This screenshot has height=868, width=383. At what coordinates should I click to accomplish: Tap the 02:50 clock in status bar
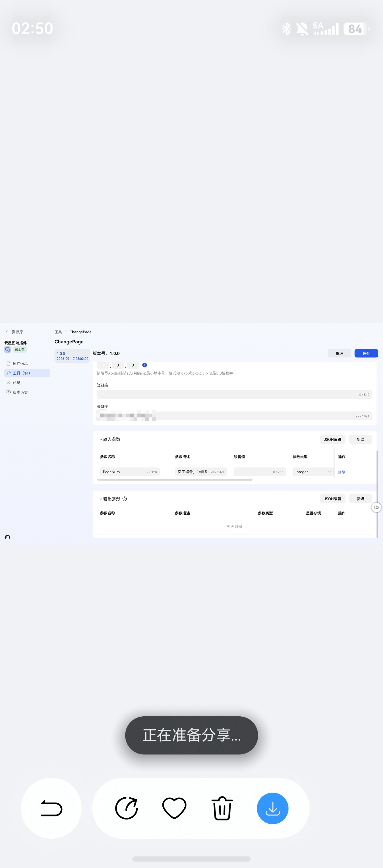[x=32, y=28]
